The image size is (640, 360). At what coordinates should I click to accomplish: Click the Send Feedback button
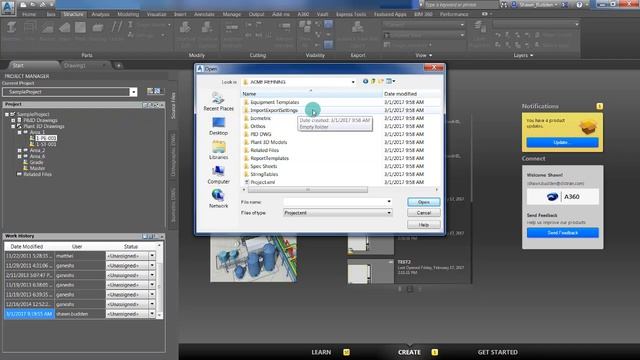(x=562, y=233)
